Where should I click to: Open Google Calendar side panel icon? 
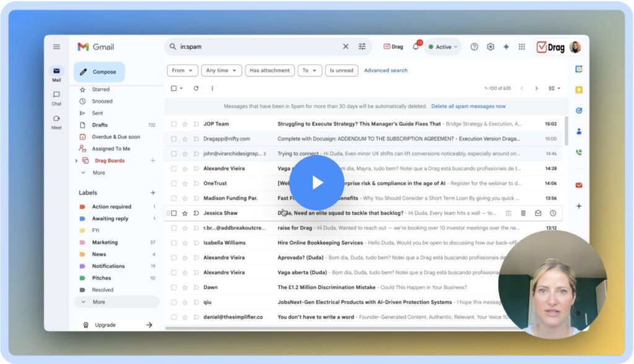(x=579, y=69)
